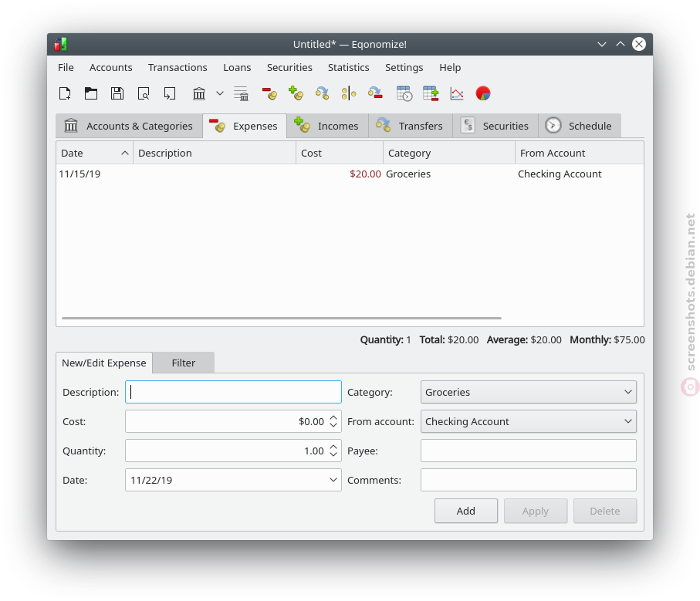Decrease Quantity with down arrow
The height and width of the screenshot is (601, 700).
[x=333, y=455]
